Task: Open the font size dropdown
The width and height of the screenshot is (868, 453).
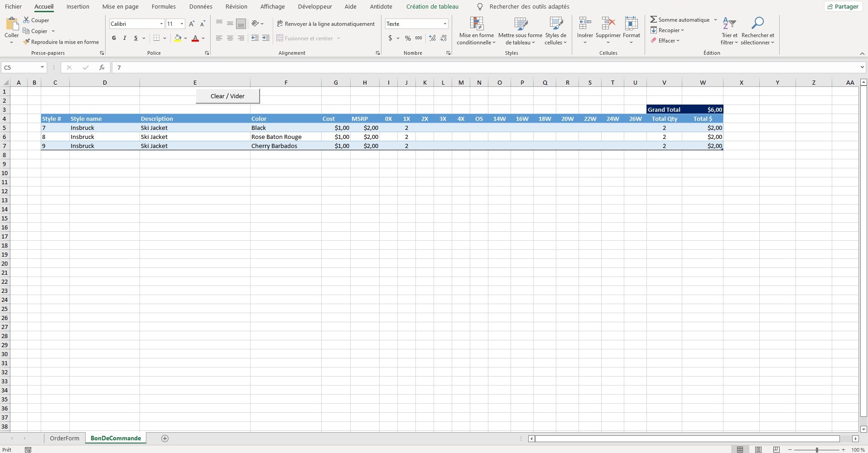Action: coord(183,24)
